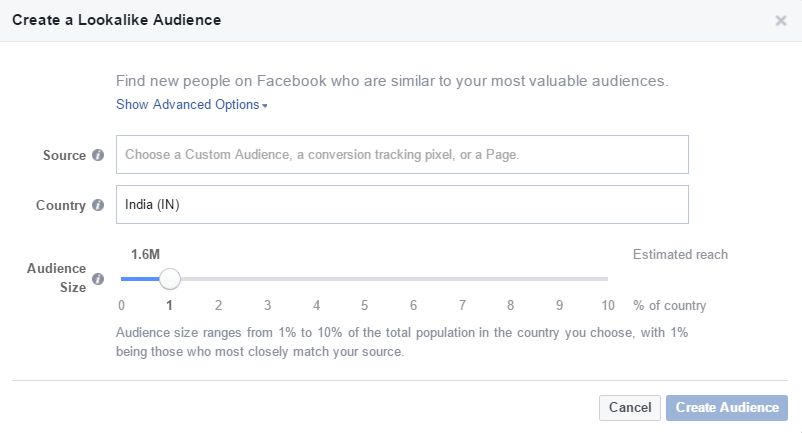Click the Country info icon
802x433 pixels.
pyautogui.click(x=98, y=205)
